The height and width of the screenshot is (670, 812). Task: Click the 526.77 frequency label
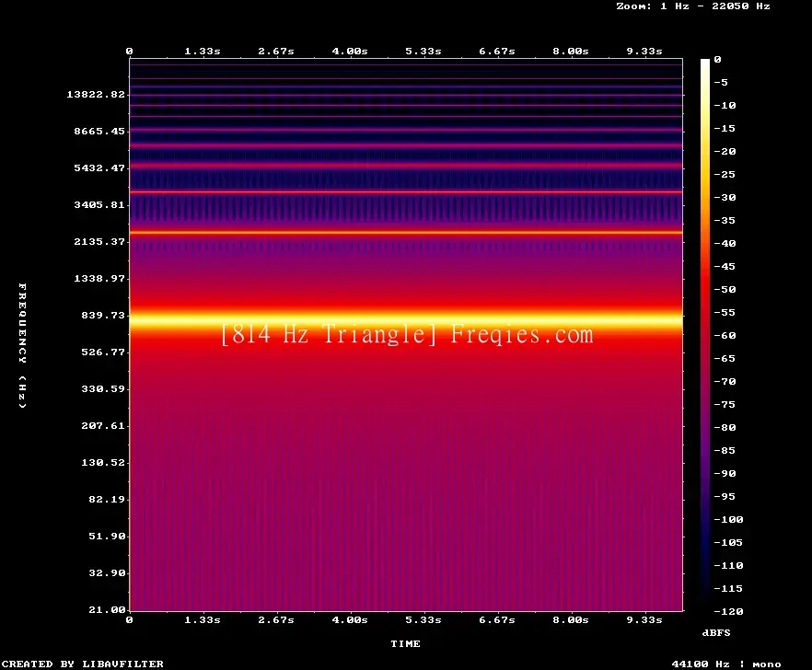point(103,352)
